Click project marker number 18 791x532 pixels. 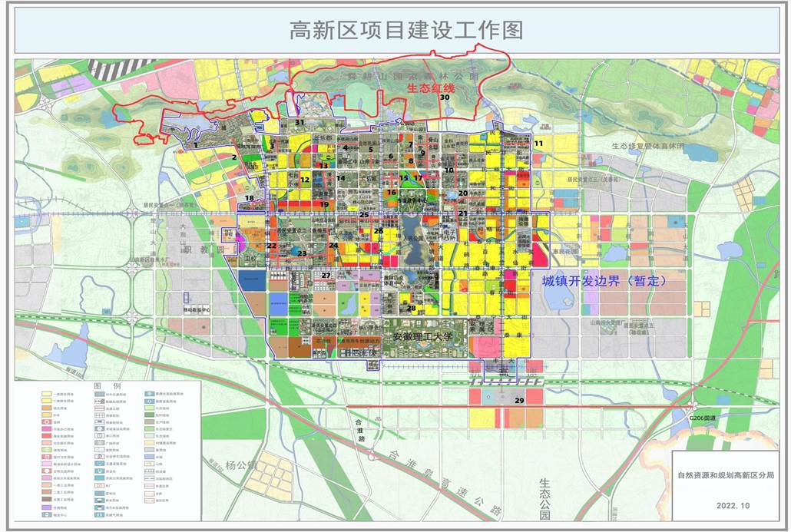pyautogui.click(x=250, y=198)
